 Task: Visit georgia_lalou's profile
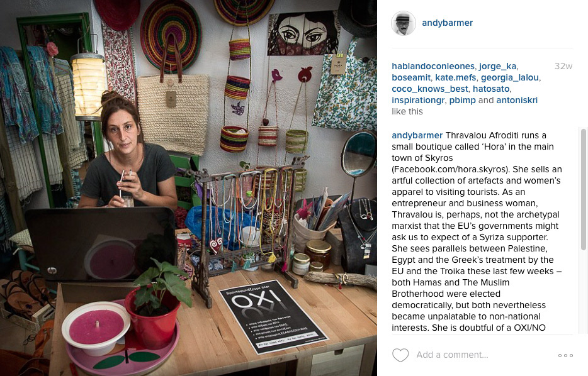tap(510, 77)
